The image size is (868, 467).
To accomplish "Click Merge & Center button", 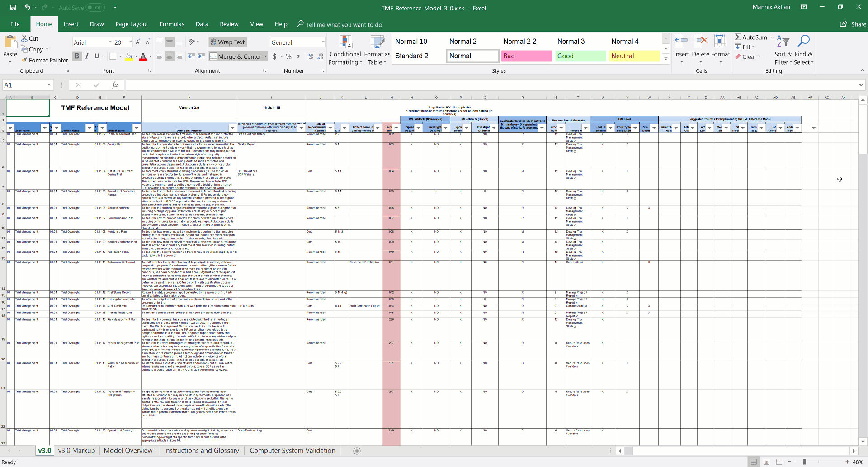I will [236, 56].
